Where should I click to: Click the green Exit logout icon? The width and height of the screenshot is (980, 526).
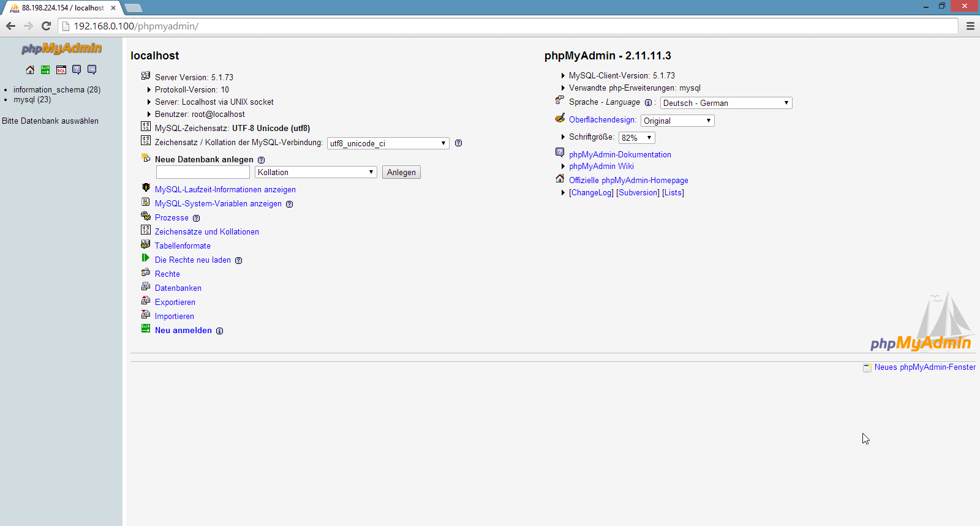(x=45, y=70)
